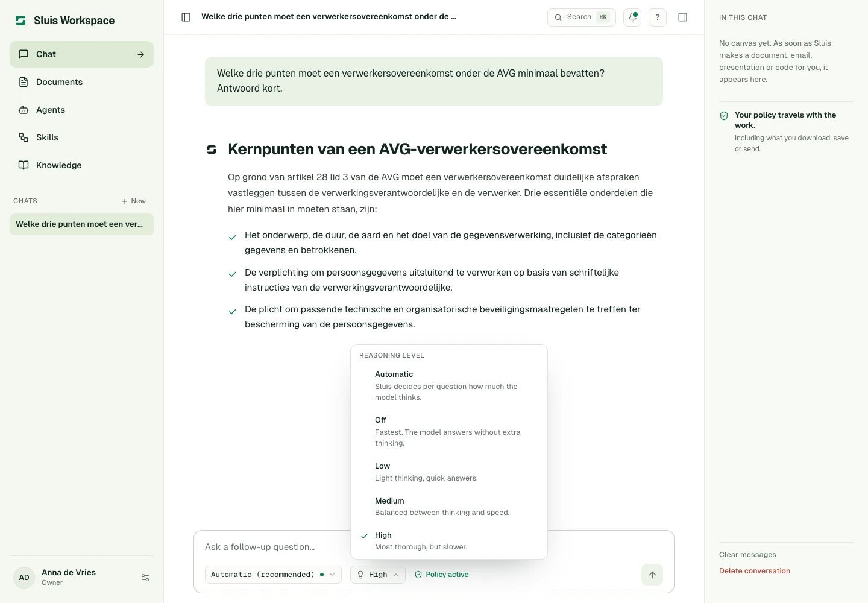Click the Policy active indicator
Screen dimensions: 868x603
pos(441,575)
